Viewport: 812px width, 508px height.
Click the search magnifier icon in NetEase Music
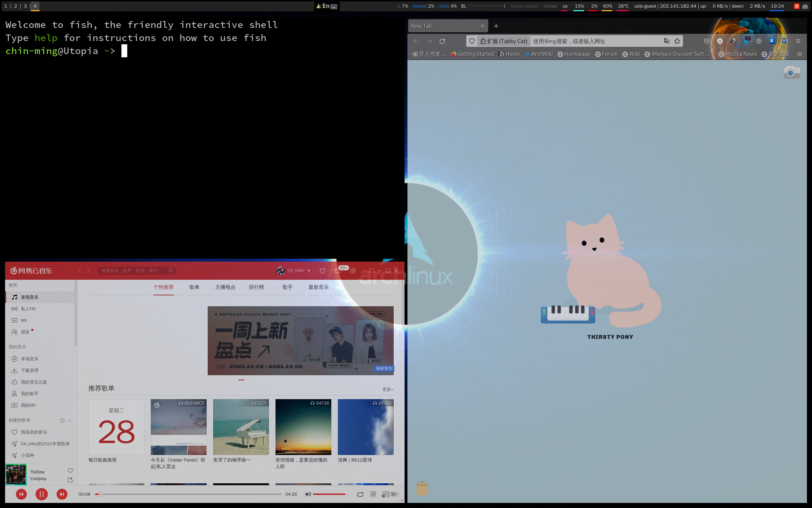coord(171,271)
